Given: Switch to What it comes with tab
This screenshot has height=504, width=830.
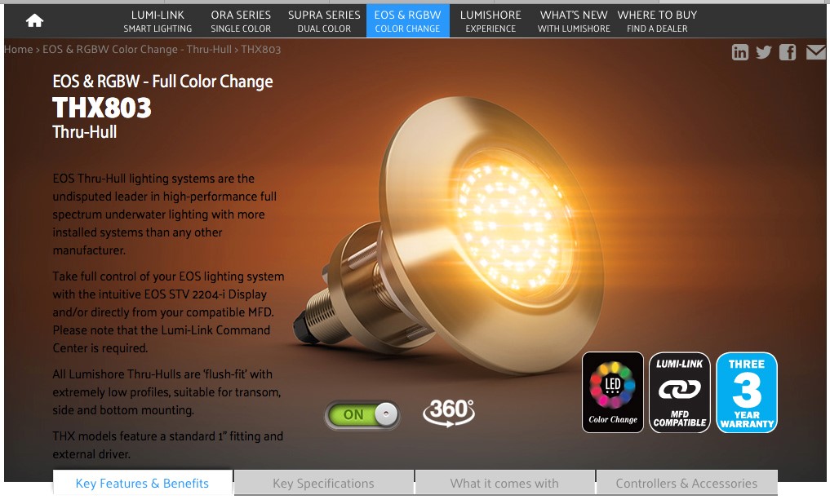Looking at the screenshot, I should click(504, 483).
